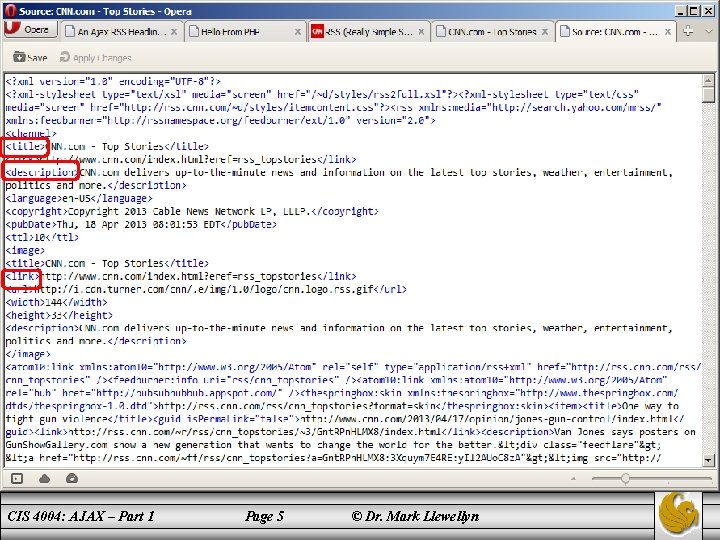The width and height of the screenshot is (720, 540).
Task: Click the CIS 4004: AJAX – Part 1 footer text
Action: [81, 517]
